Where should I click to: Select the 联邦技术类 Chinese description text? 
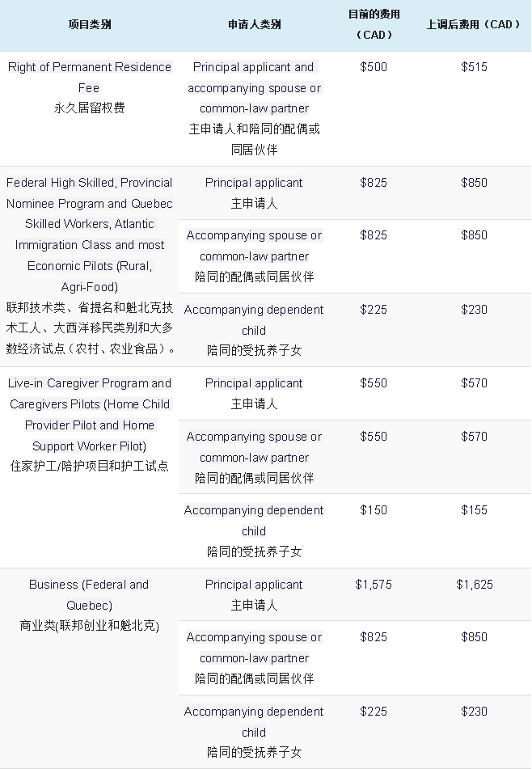click(x=89, y=328)
